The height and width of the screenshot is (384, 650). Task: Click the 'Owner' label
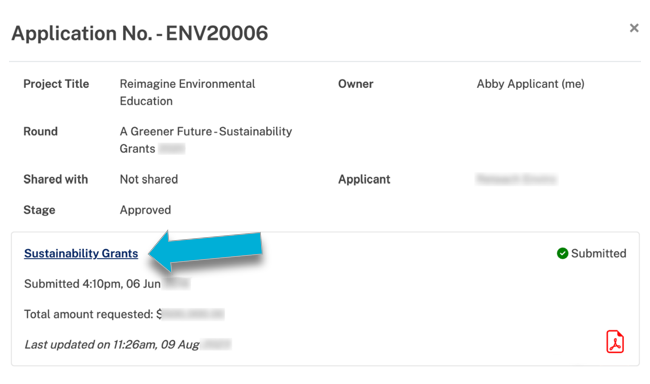coord(356,84)
